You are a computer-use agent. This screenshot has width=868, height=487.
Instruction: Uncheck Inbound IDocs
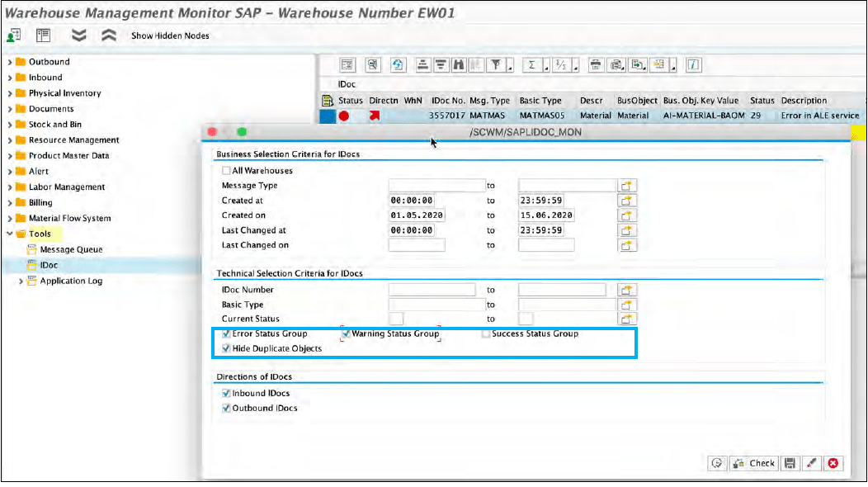tap(226, 394)
